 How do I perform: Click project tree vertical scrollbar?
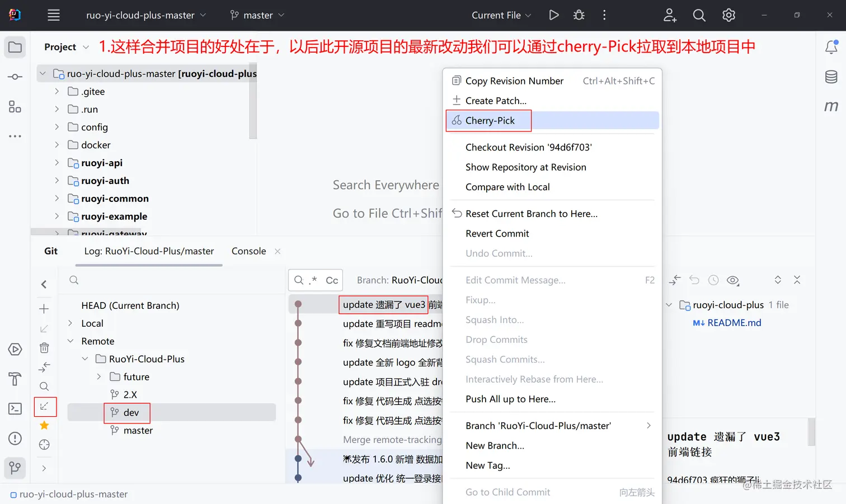pyautogui.click(x=253, y=101)
